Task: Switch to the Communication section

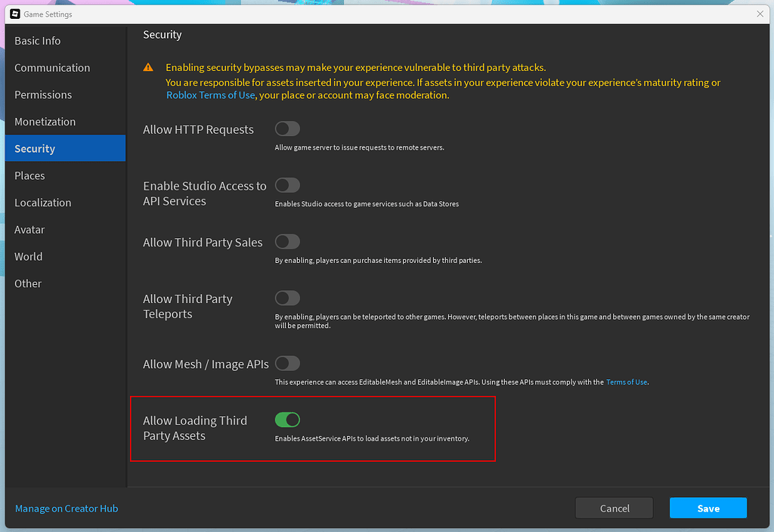Action: coord(51,67)
